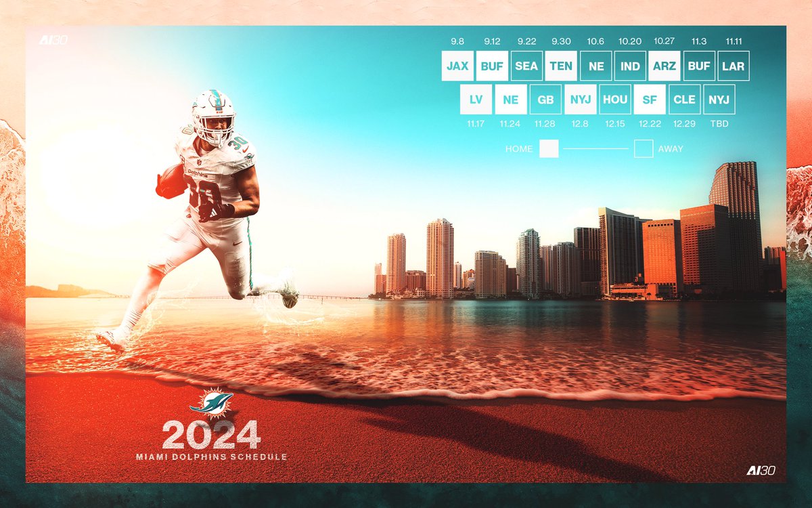This screenshot has height=508, width=812.
Task: Select the TEN game box
Action: [561, 66]
